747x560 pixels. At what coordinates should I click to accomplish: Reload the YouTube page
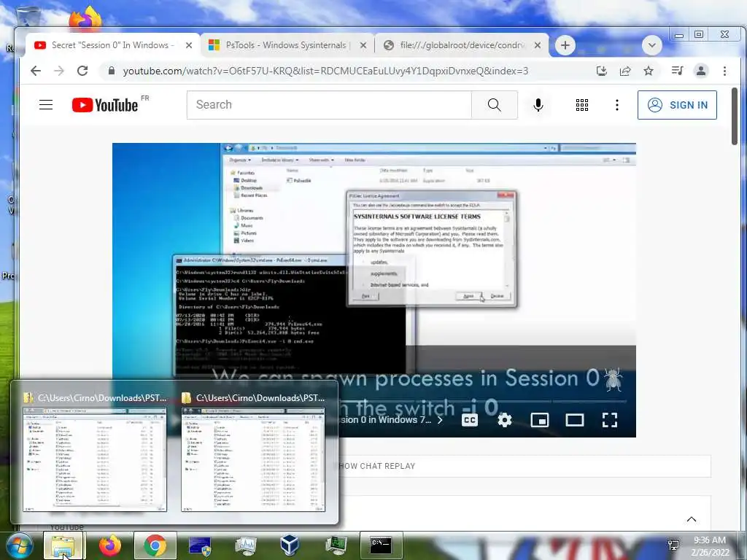pos(82,71)
